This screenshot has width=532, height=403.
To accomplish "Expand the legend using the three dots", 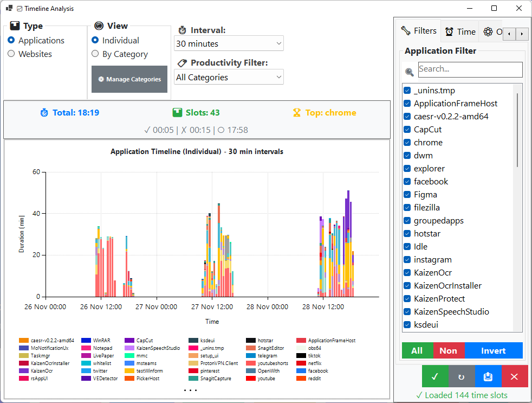I will tap(190, 391).
